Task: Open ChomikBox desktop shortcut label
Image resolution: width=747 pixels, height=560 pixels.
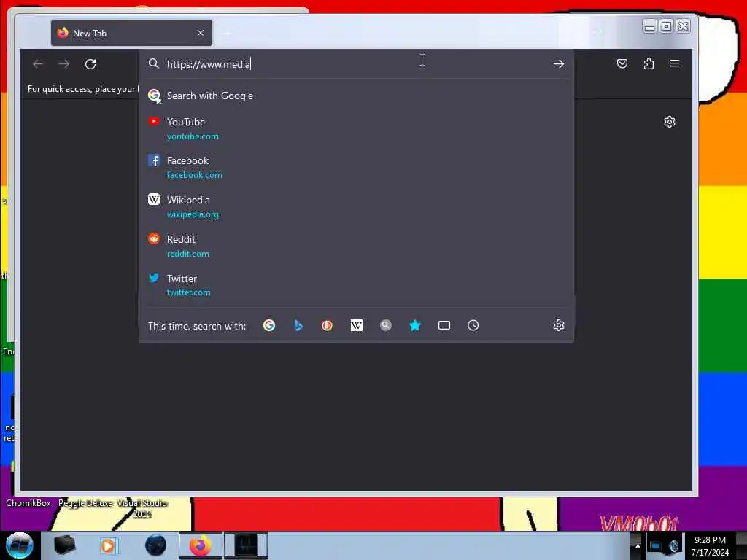Action: pos(28,503)
